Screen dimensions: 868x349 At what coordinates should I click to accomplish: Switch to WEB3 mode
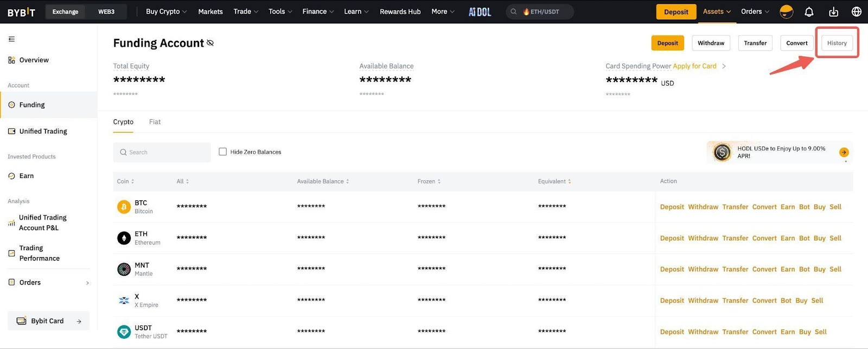(x=106, y=11)
